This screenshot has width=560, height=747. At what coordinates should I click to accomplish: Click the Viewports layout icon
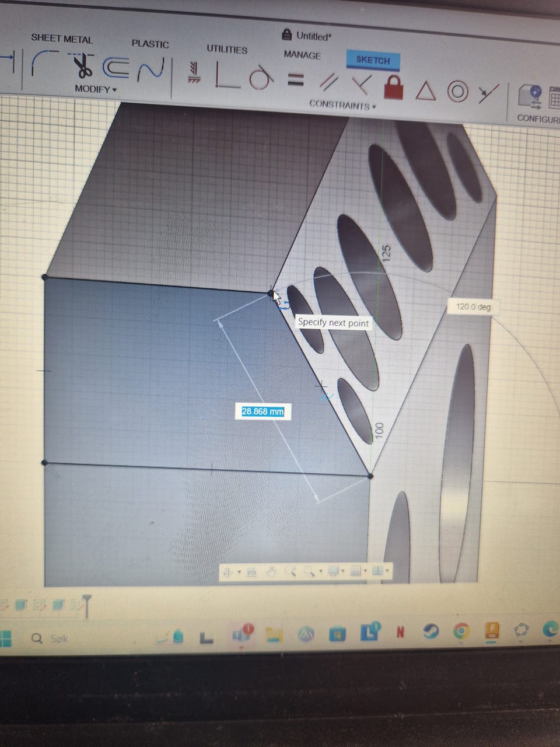[x=377, y=570]
